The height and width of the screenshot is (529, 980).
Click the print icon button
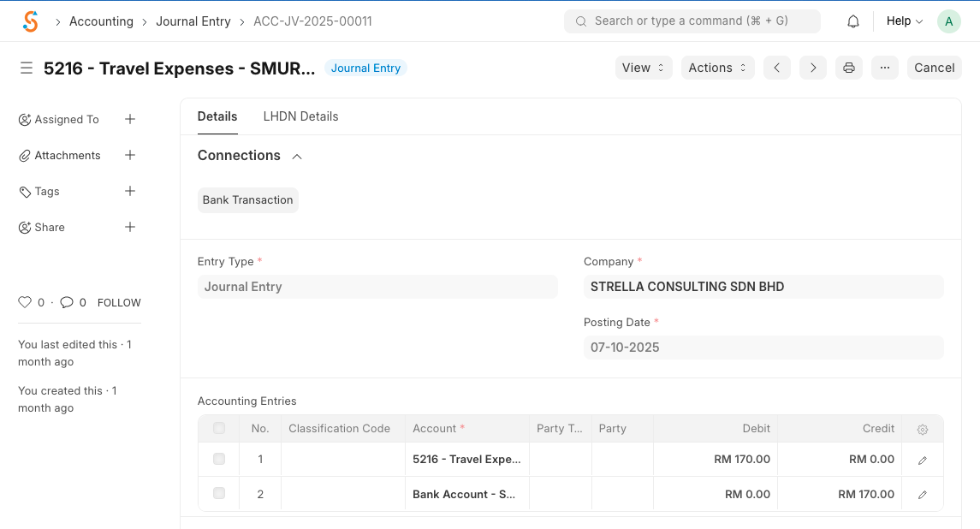point(848,68)
